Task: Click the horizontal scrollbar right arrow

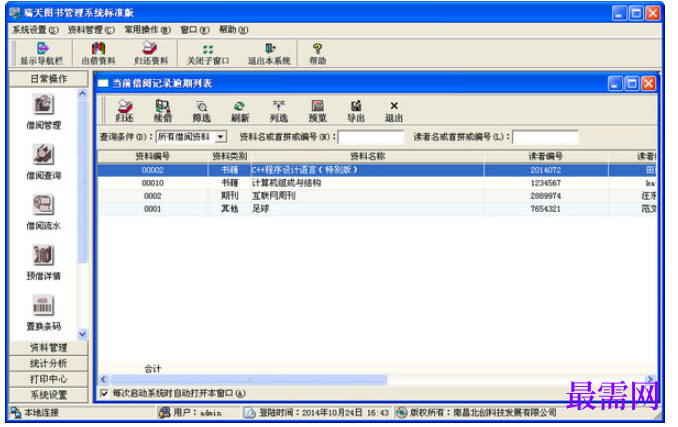Action: [650, 379]
